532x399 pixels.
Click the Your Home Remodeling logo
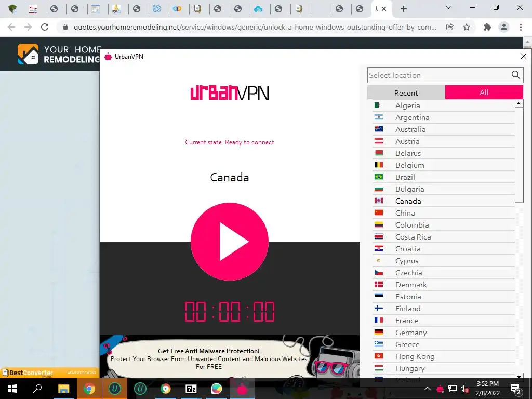(59, 54)
